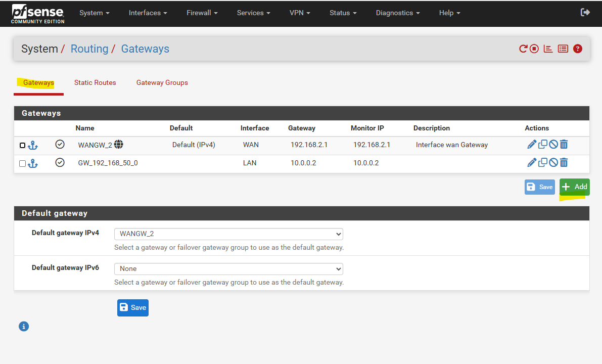This screenshot has width=602, height=364.
Task: Copy the GW_192_168_50_0 gateway
Action: [543, 162]
